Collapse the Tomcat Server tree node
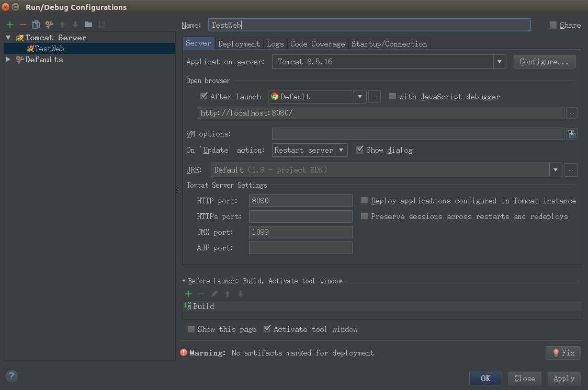This screenshot has height=390, width=588. [8, 38]
